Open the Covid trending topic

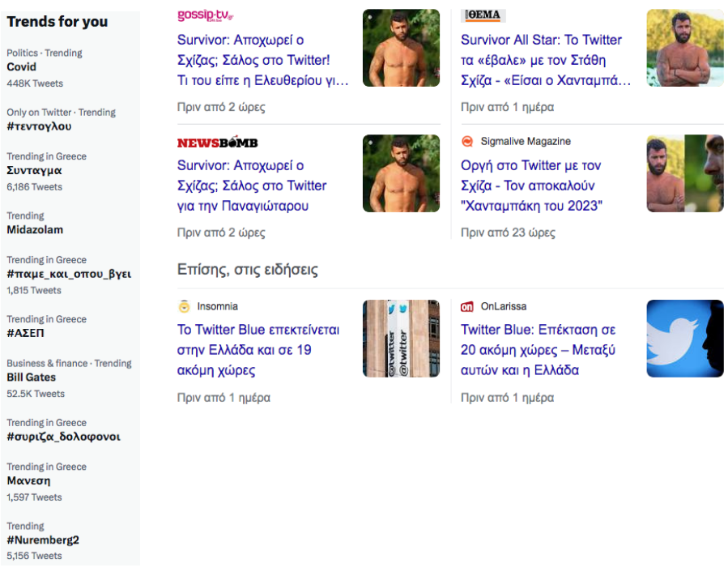(21, 67)
